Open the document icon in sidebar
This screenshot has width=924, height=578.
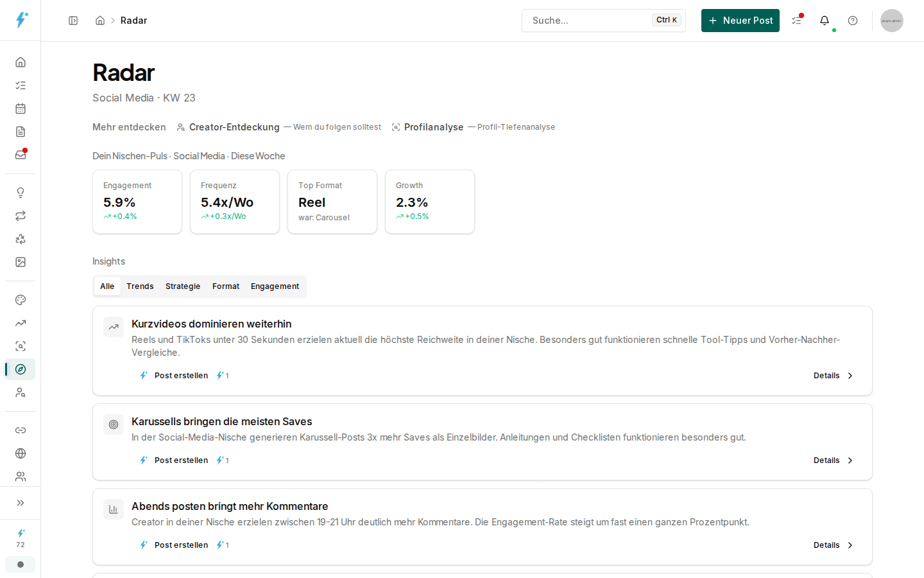point(21,132)
